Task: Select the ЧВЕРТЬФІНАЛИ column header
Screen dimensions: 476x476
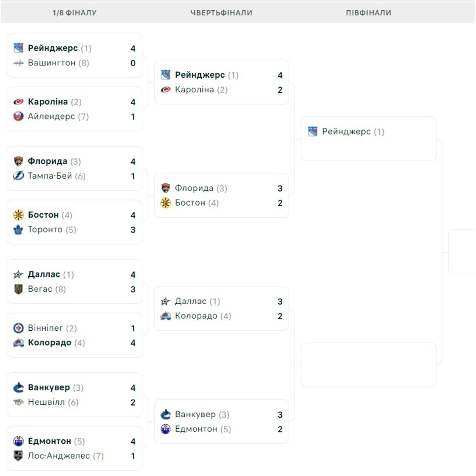Action: click(x=221, y=13)
